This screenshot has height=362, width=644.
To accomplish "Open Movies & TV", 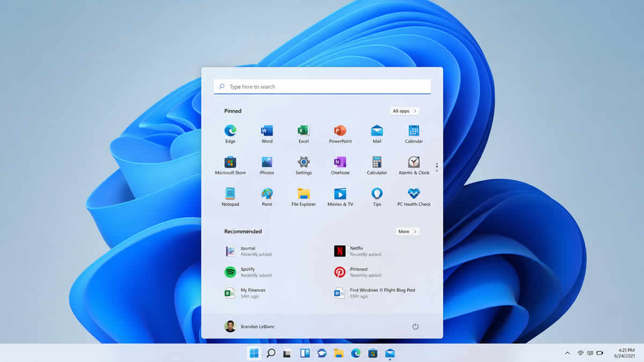I will 340,193.
